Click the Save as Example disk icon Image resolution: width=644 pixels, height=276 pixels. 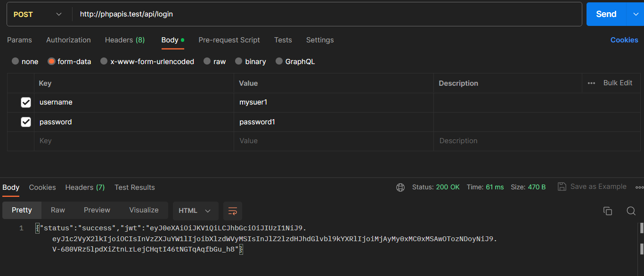562,187
